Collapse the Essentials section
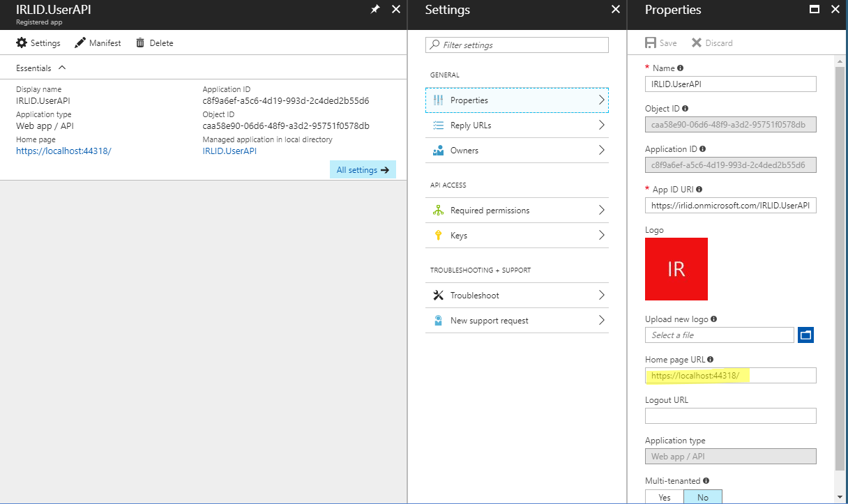Viewport: 848px width, 504px height. coord(62,68)
